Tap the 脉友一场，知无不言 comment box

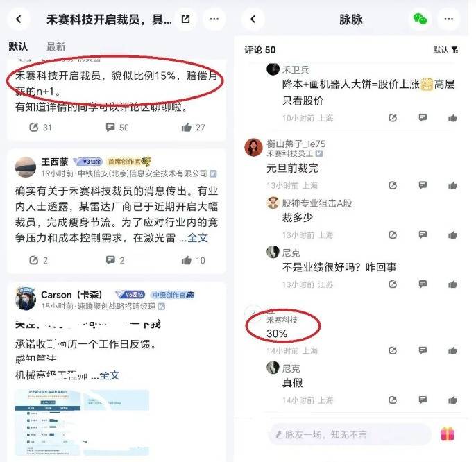point(350,434)
